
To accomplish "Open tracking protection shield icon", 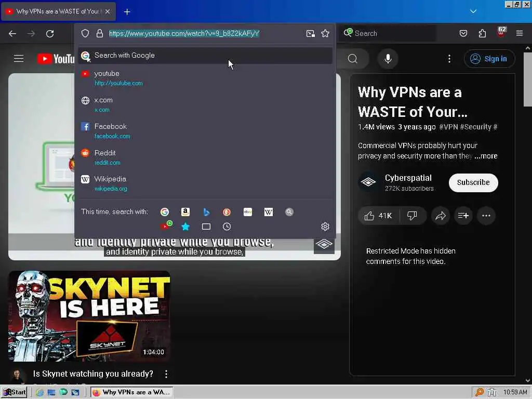I will coord(85,33).
